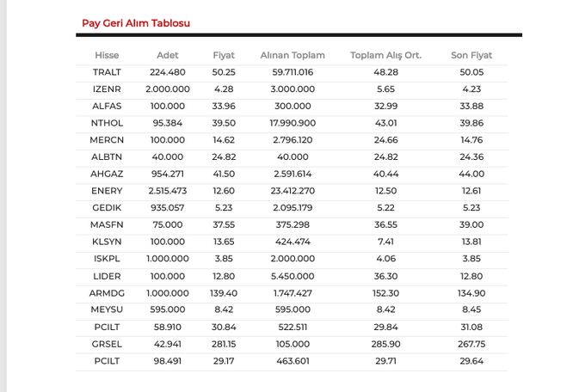Click KLSYN average 7.41
Viewport: 585px width, 392px height.
tap(385, 242)
